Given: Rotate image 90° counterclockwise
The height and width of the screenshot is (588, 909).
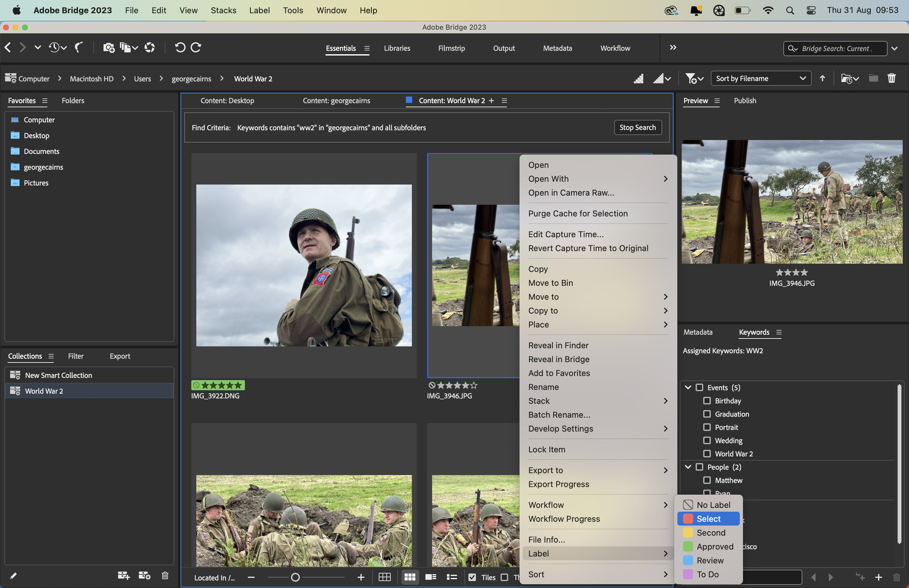Looking at the screenshot, I should click(180, 47).
